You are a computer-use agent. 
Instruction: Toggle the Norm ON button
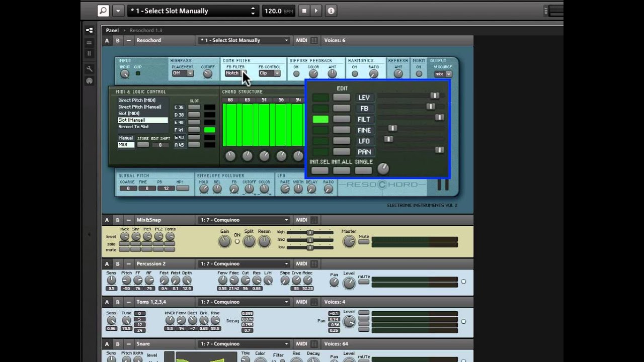click(x=419, y=74)
